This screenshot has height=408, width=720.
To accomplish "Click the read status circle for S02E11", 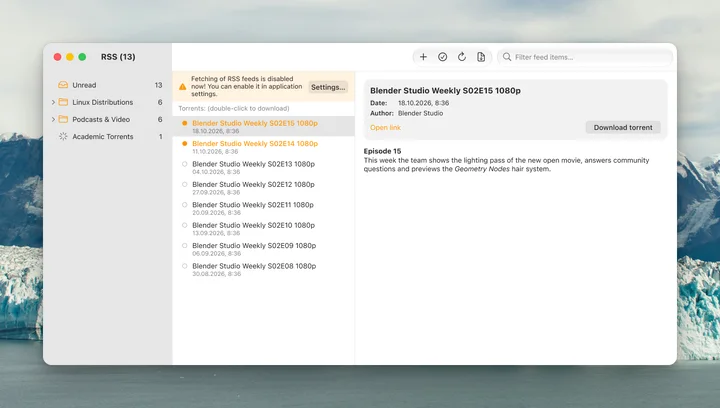I will [x=185, y=205].
